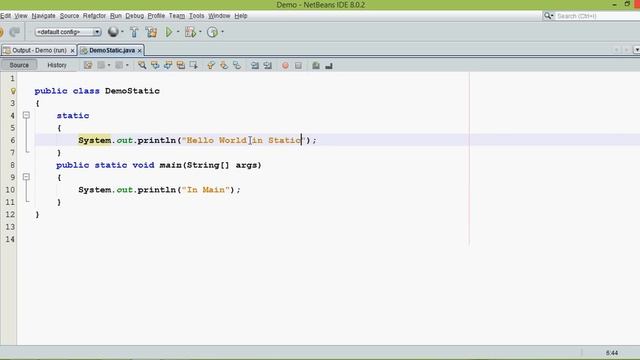Viewport: 640px width, 360px height.
Task: Click 'args' parameter in main method
Action: (247, 165)
